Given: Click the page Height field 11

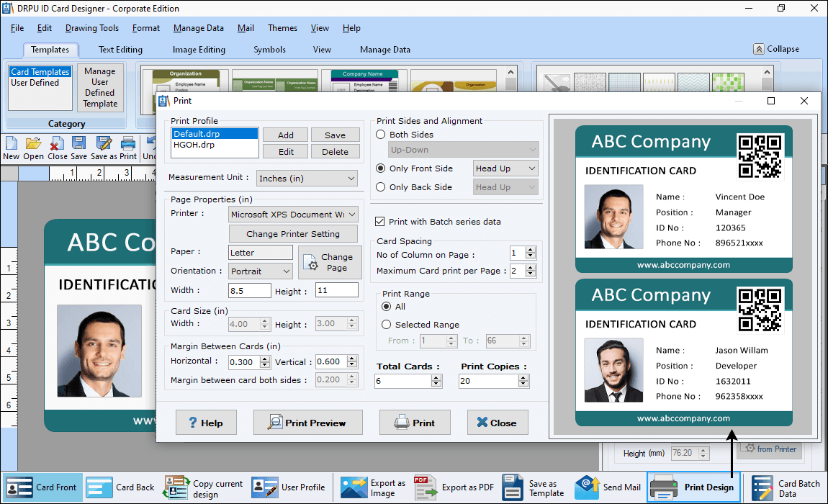Looking at the screenshot, I should click(x=337, y=291).
